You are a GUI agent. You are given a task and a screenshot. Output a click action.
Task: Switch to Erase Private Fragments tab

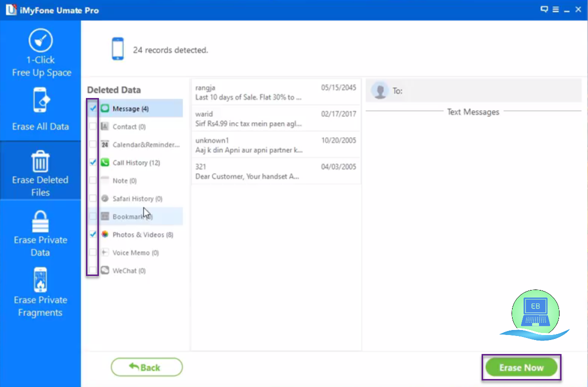[x=40, y=292]
